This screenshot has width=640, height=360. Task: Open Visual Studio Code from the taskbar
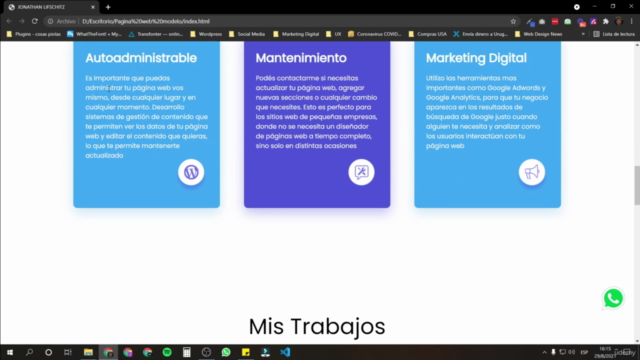pos(285,352)
